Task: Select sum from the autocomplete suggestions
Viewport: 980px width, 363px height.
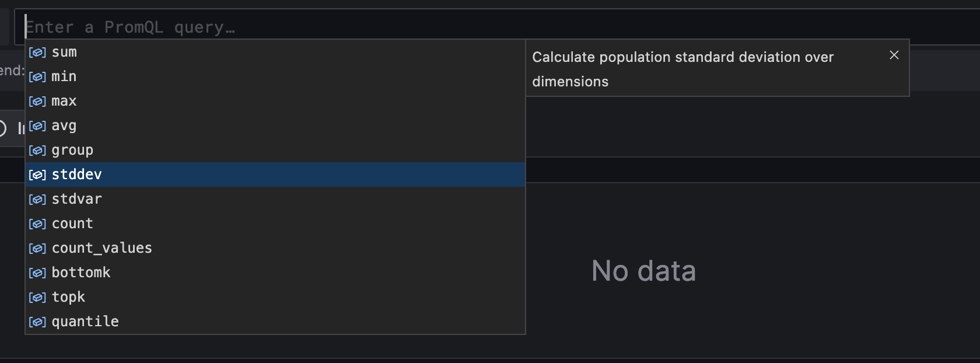Action: 64,52
